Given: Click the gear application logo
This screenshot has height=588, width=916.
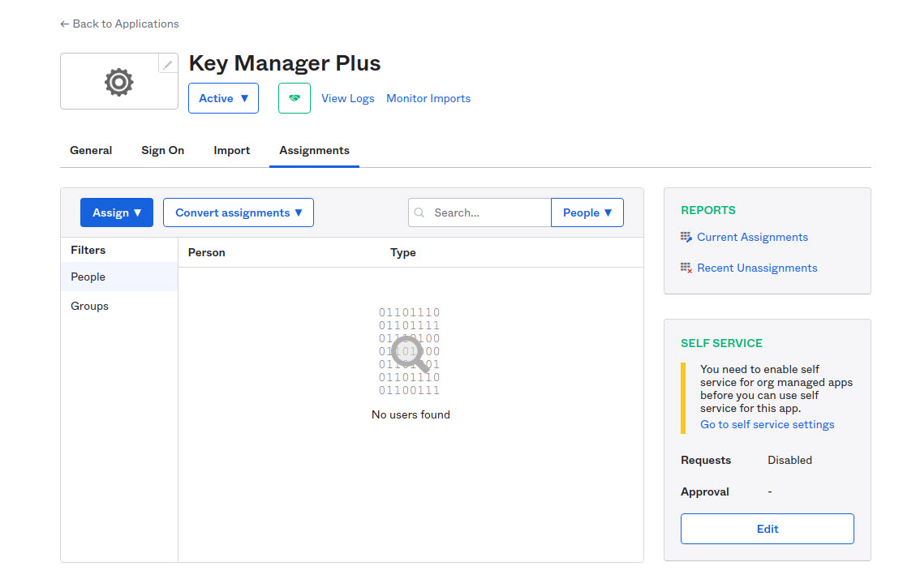Looking at the screenshot, I should (119, 82).
